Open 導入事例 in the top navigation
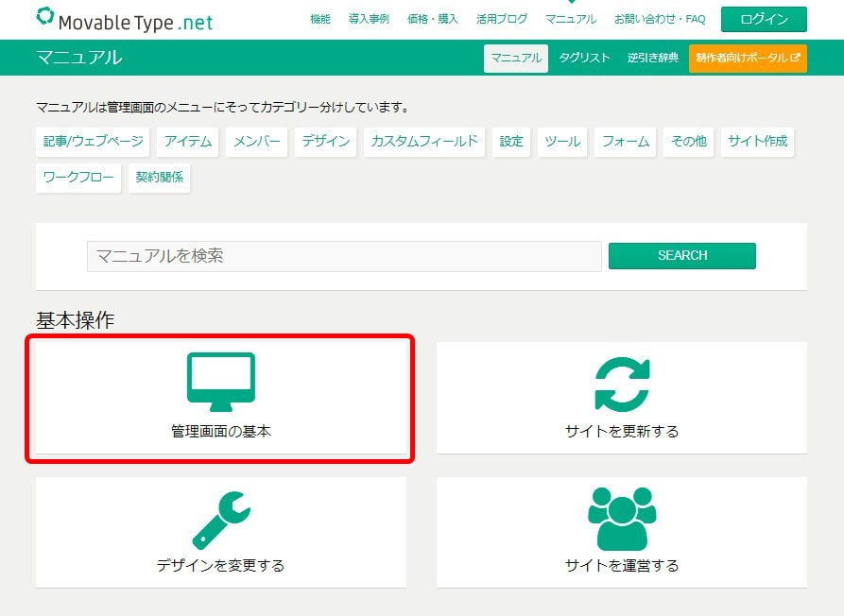The image size is (844, 616). pyautogui.click(x=369, y=19)
